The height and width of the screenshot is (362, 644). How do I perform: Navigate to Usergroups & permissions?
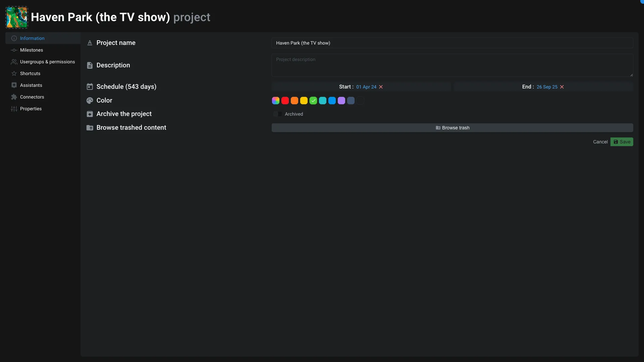(x=47, y=62)
